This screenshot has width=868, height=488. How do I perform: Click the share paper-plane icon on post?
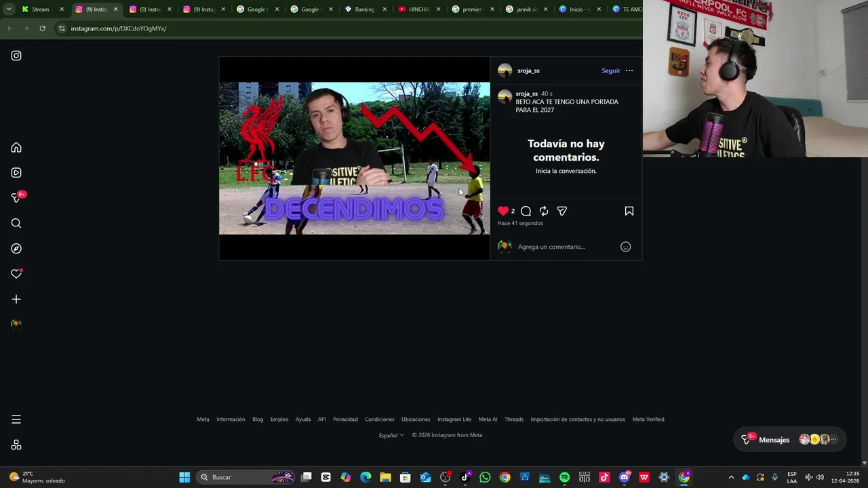[561, 211]
